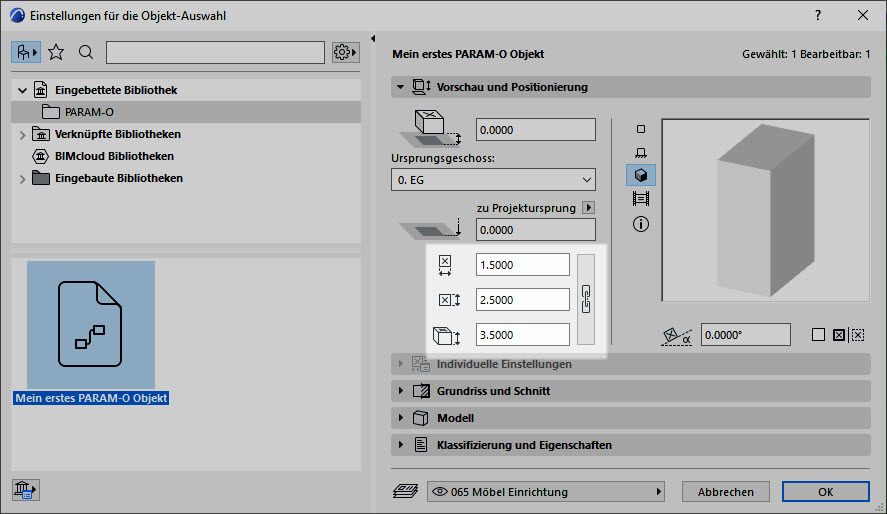Screen dimensions: 887x514
Task: Open the Ursprungsgeschoss 0. EG dropdown
Action: [493, 180]
